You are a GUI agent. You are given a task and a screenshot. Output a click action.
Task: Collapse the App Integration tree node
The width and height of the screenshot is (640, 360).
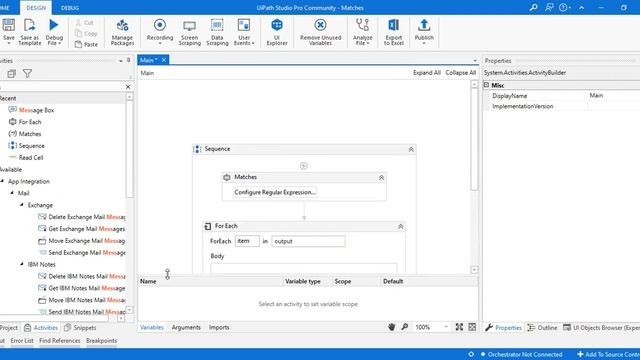(x=2, y=181)
